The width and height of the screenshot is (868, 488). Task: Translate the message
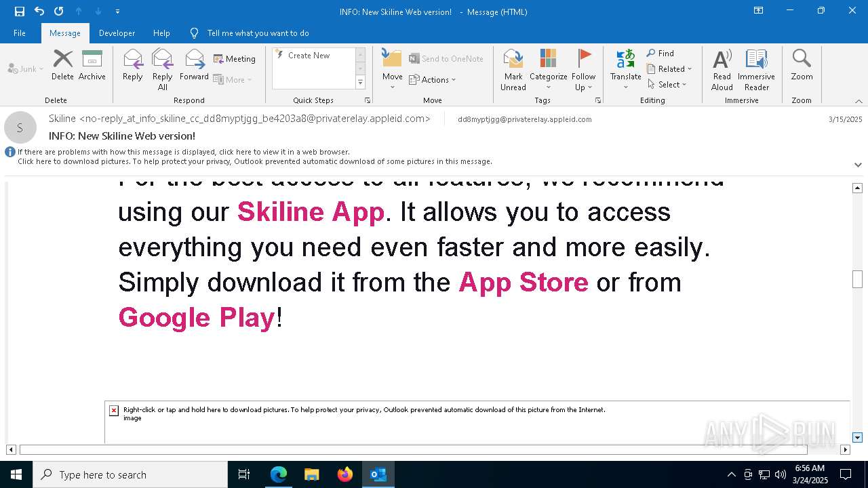(625, 69)
